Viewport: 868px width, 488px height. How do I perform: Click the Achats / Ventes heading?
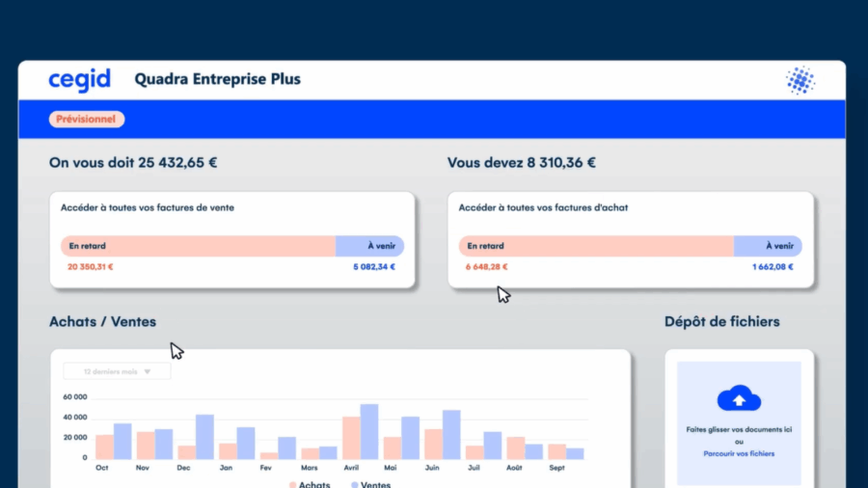pos(102,321)
